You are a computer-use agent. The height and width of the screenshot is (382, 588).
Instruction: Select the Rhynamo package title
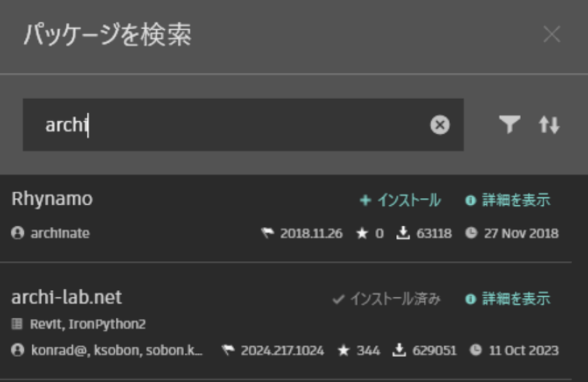coord(51,199)
